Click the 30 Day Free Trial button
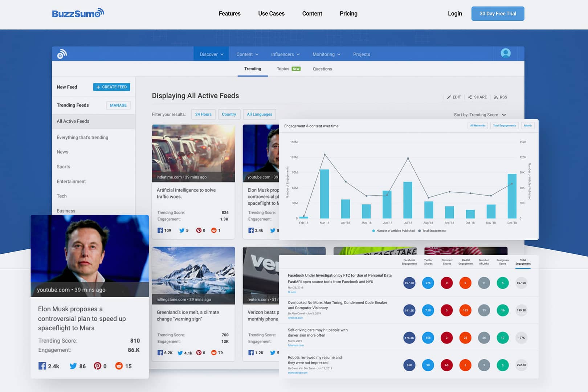 click(498, 13)
